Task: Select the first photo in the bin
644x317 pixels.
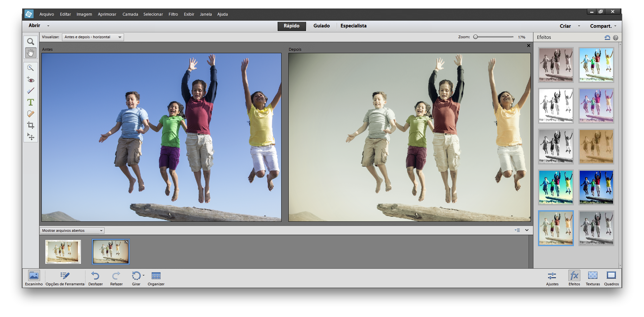Action: click(63, 252)
